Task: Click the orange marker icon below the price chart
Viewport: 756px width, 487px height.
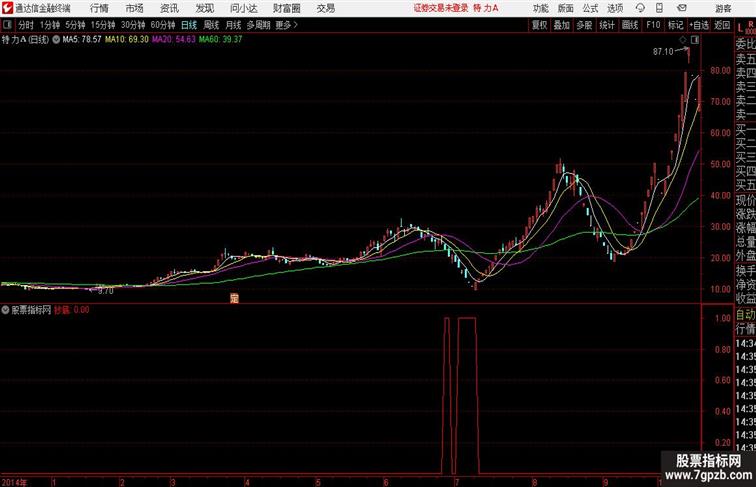Action: 234,298
